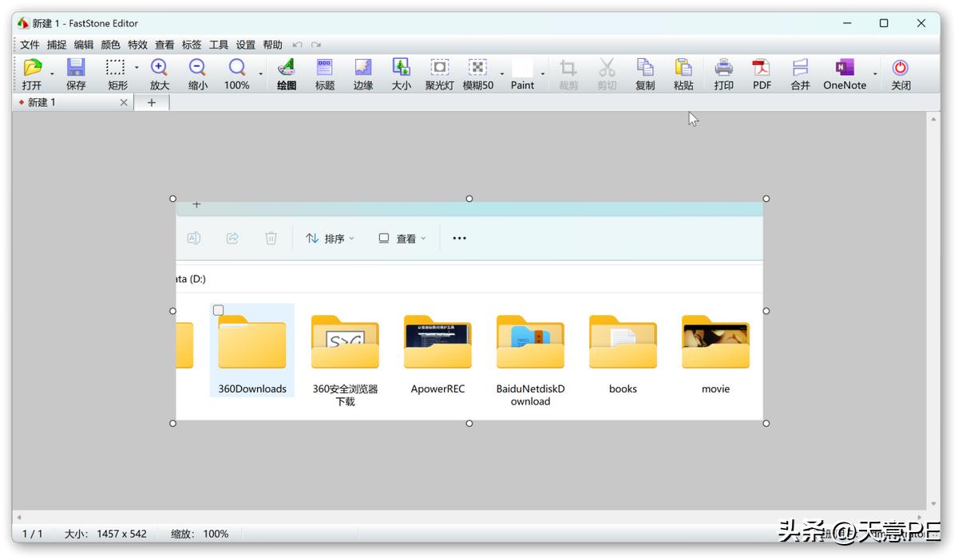This screenshot has height=560, width=958.
Task: Untick the checkbox on the 360Downloads folder
Action: point(218,310)
